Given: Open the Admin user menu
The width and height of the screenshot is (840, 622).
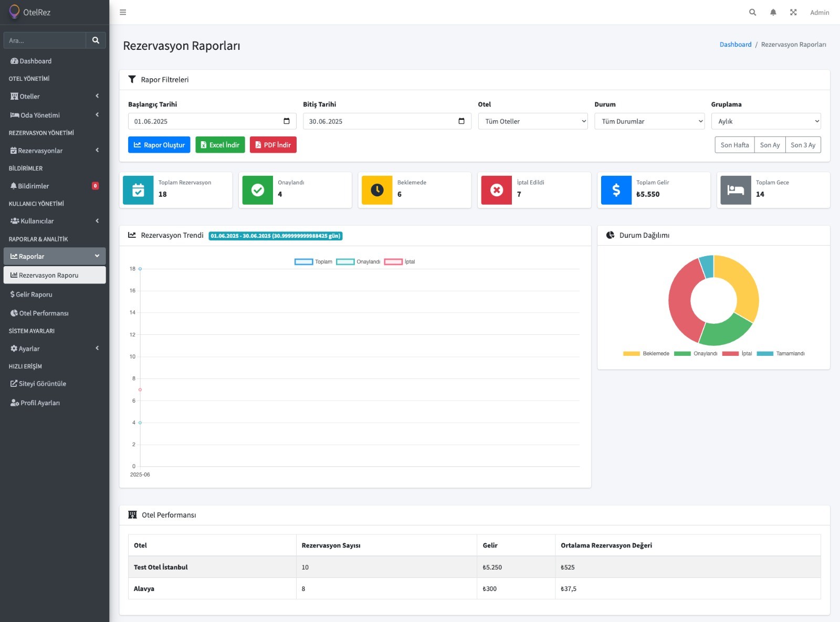Looking at the screenshot, I should (819, 13).
